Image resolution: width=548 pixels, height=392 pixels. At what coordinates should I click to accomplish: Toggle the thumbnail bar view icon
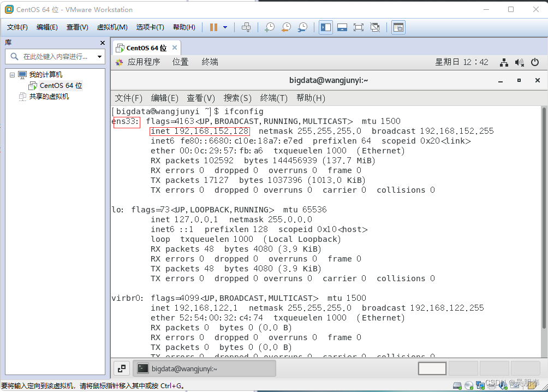[342, 27]
